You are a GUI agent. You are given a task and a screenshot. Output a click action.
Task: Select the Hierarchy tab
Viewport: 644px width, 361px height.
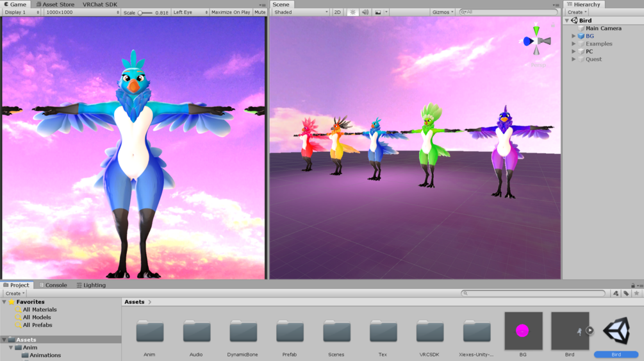click(584, 4)
